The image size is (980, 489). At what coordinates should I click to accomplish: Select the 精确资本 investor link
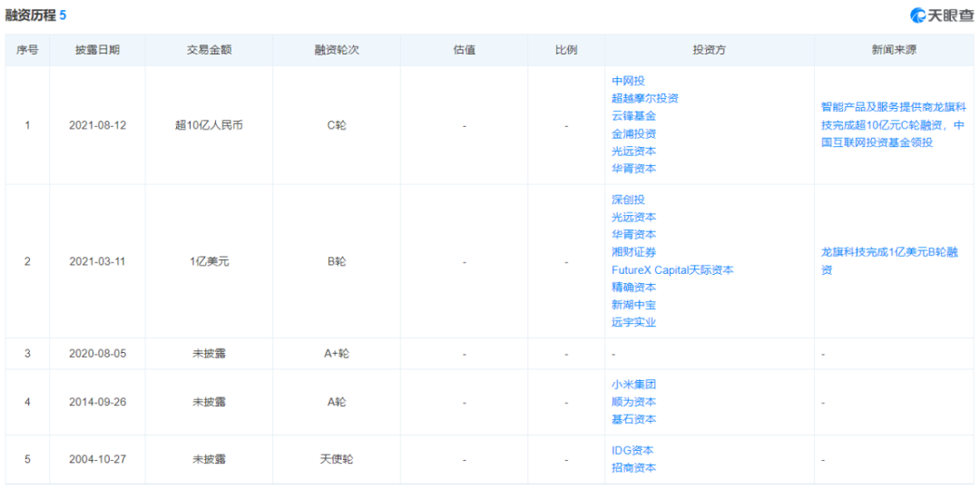click(633, 288)
